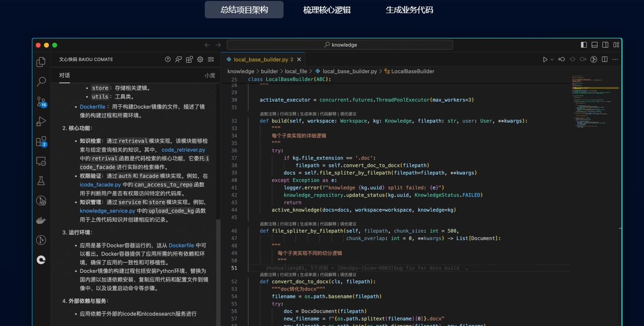Select the 总结项目架构 tab

[x=244, y=10]
